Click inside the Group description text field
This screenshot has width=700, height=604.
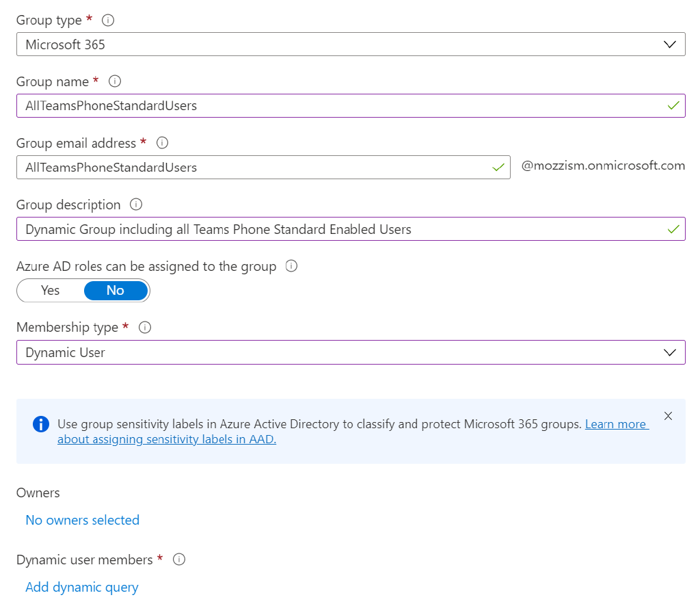pos(273,228)
